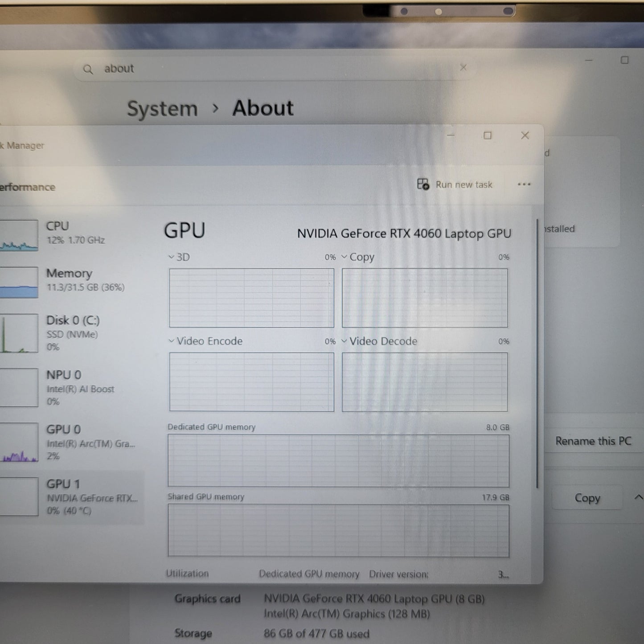Image resolution: width=644 pixels, height=644 pixels.
Task: Click '86 GB of 477 GB used' storage text
Action: (x=316, y=633)
